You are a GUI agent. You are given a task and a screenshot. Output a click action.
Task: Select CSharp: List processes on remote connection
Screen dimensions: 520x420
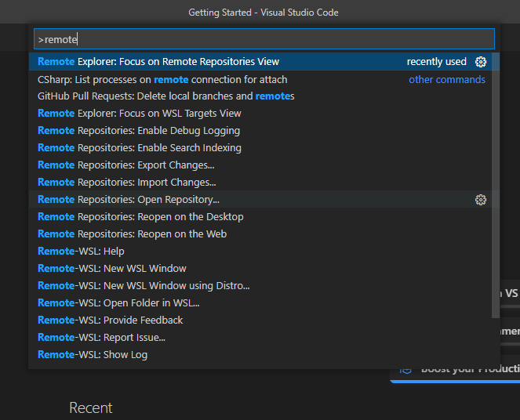point(162,79)
